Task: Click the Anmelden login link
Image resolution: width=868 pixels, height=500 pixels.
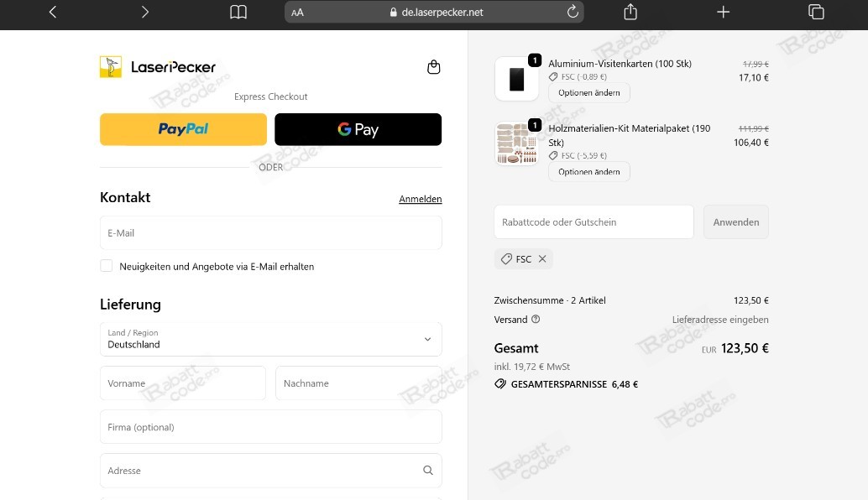Action: coord(421,199)
